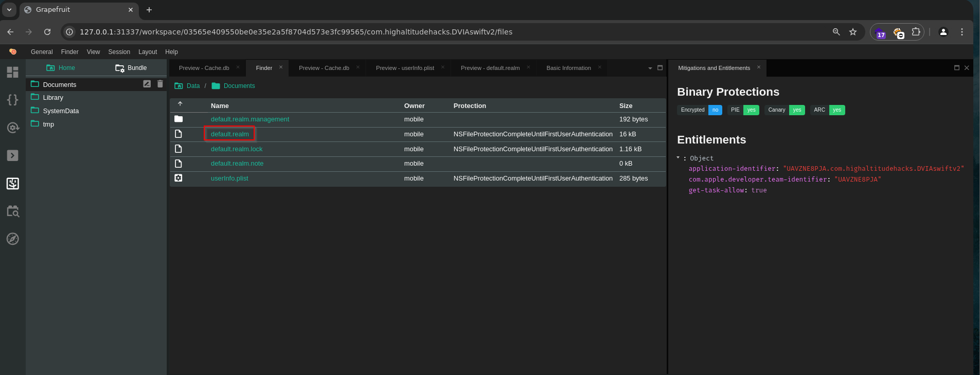Open the compass browser sidebar icon
The width and height of the screenshot is (980, 375).
point(13,239)
